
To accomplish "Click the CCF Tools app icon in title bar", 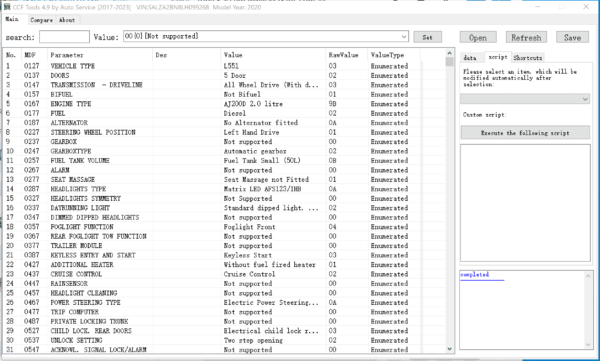I will [7, 7].
